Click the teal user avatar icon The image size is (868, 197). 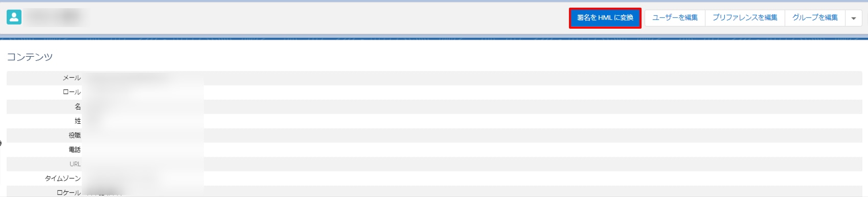tap(14, 17)
